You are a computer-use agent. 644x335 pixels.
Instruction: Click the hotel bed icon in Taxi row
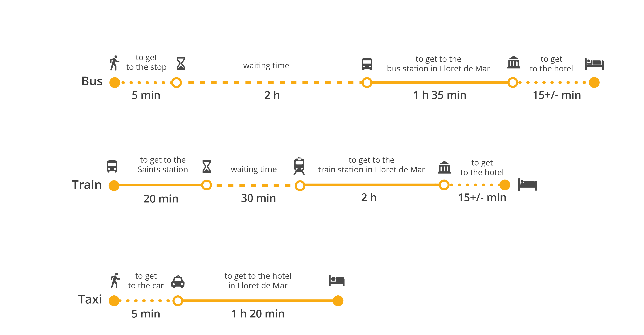(337, 280)
